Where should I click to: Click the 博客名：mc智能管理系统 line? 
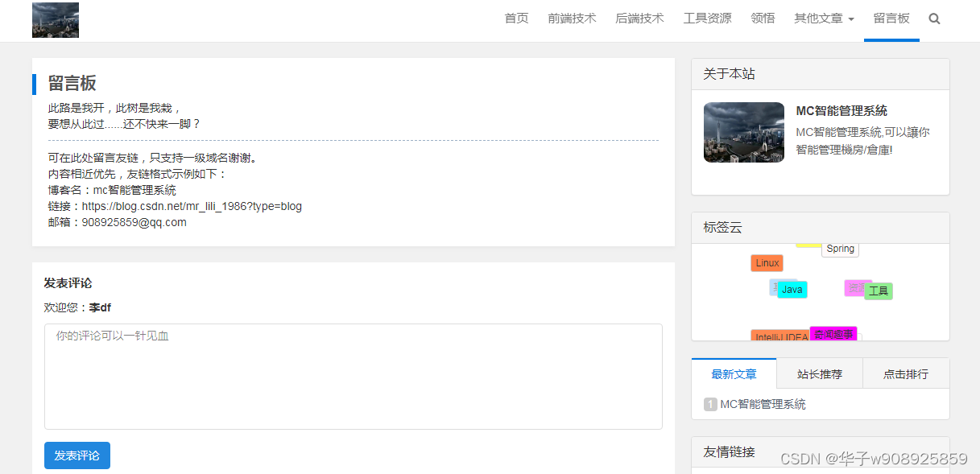[112, 190]
